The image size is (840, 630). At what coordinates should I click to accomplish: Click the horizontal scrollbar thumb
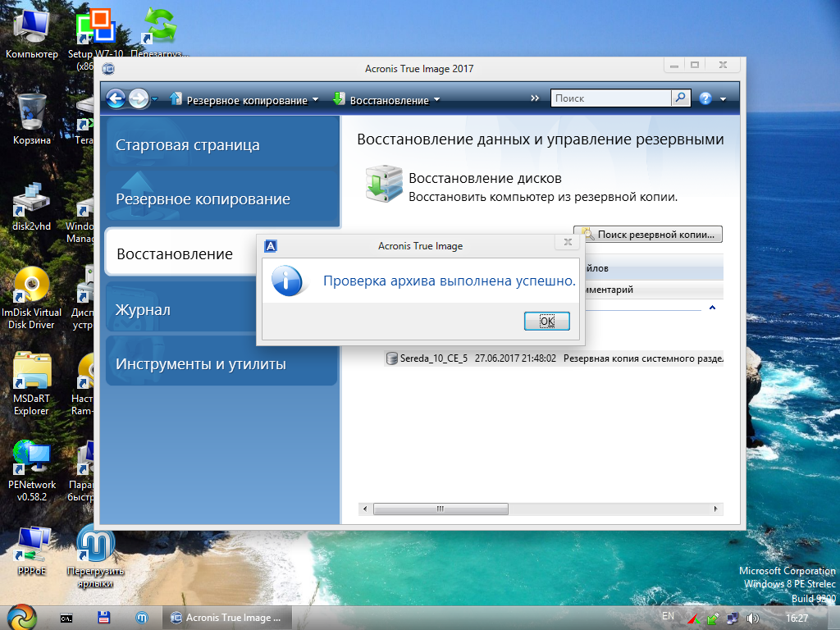441,509
